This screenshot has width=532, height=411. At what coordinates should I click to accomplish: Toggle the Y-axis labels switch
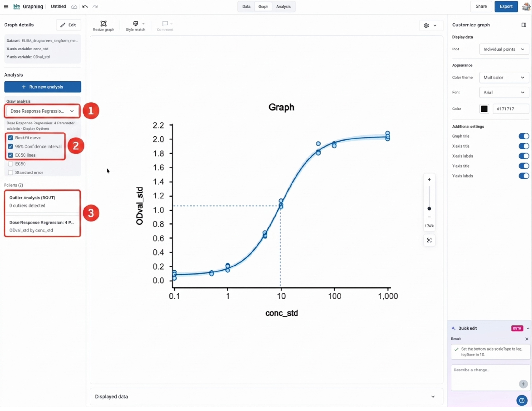[524, 176]
